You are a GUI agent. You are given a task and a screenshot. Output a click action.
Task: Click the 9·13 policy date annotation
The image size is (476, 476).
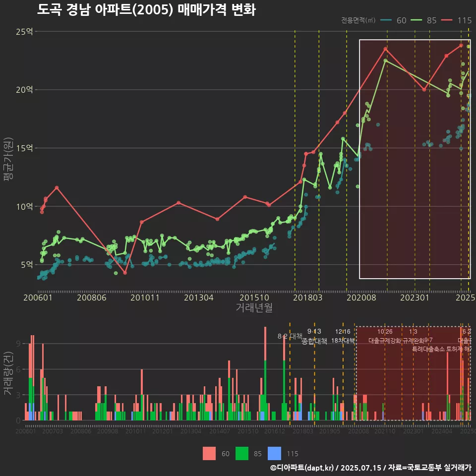click(x=314, y=332)
